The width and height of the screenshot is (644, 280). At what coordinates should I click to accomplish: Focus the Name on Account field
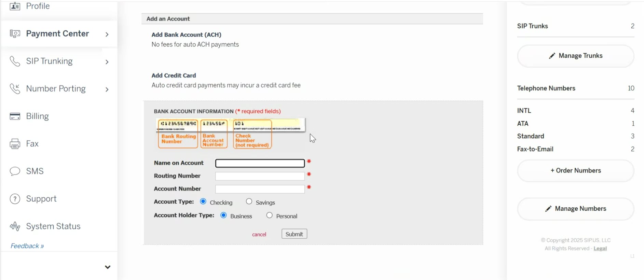[260, 163]
